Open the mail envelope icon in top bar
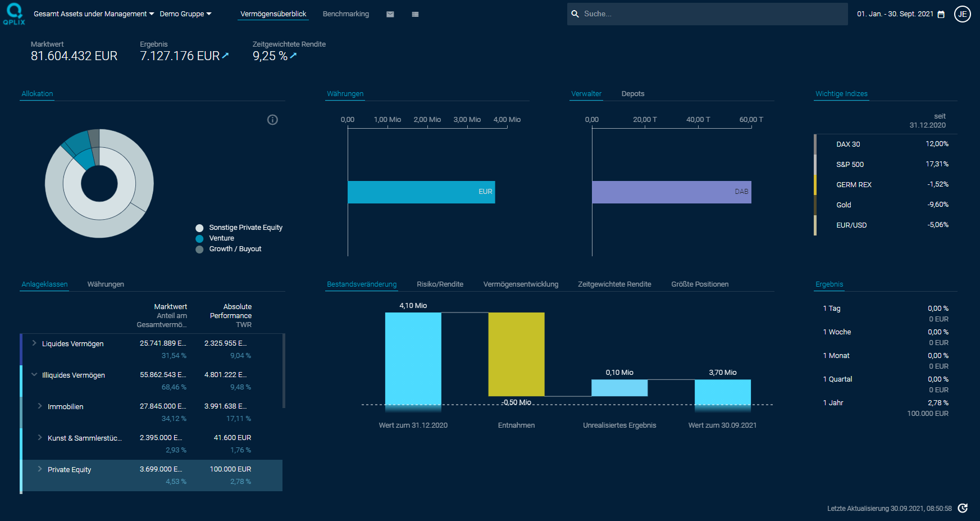 (x=390, y=14)
